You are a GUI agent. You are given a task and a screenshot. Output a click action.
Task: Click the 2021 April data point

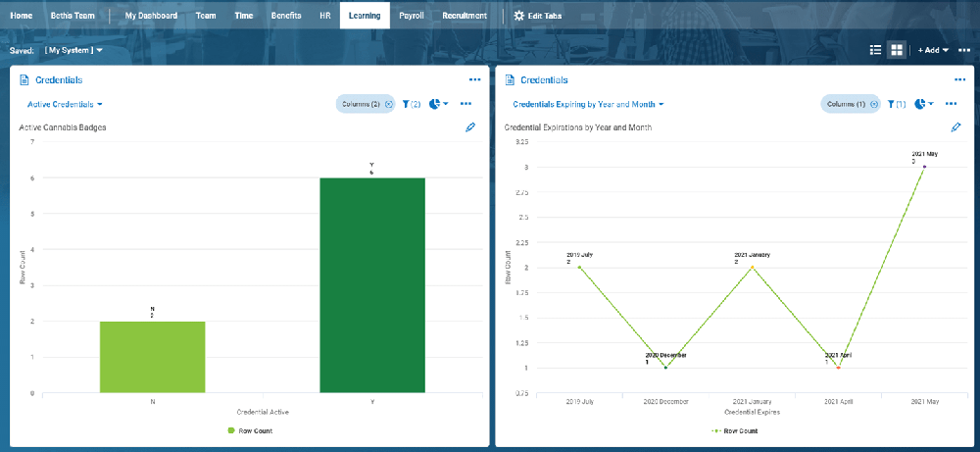[838, 368]
